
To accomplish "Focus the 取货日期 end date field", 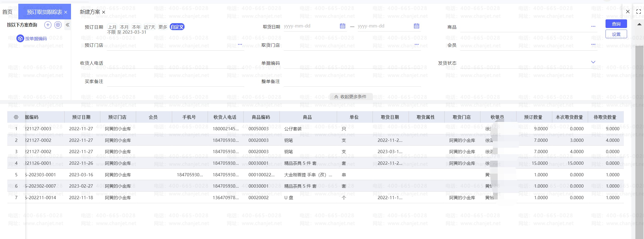I will 385,26.
